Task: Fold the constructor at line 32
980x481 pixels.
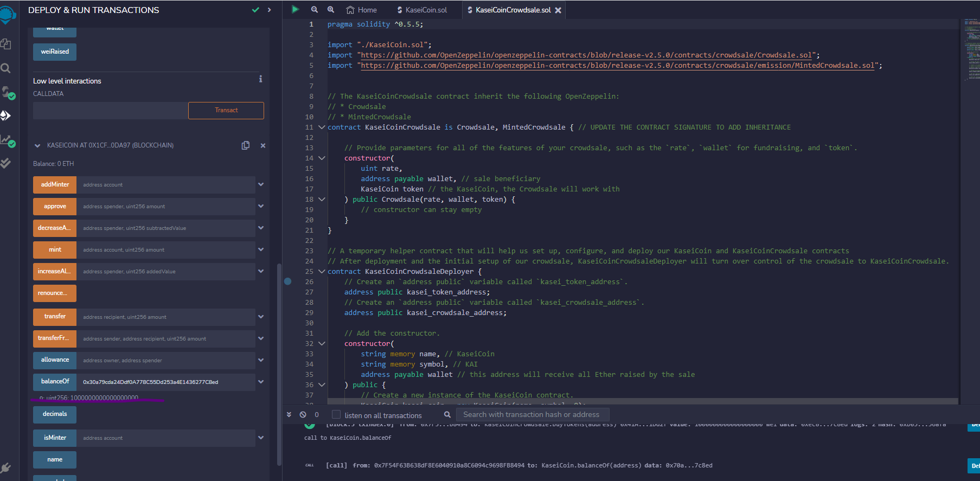Action: (x=322, y=344)
